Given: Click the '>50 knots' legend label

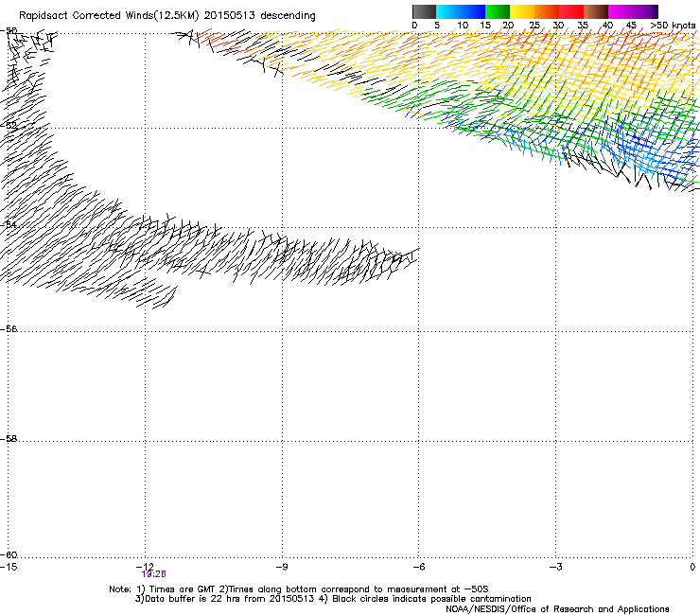Looking at the screenshot, I should [x=673, y=26].
